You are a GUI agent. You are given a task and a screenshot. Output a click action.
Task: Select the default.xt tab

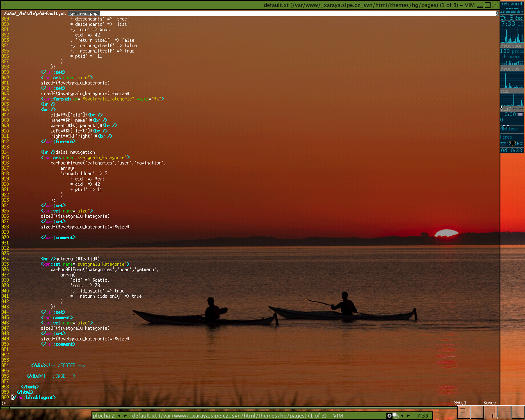(x=34, y=14)
